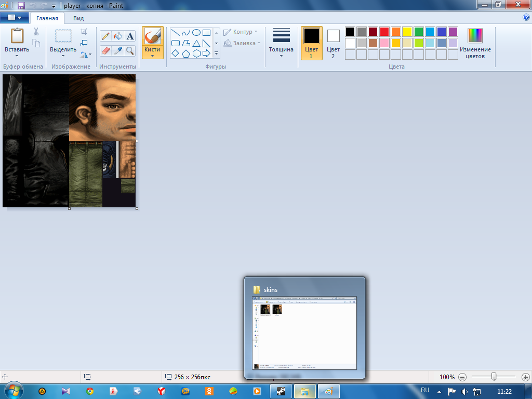The height and width of the screenshot is (399, 532).
Task: Open Google Chrome from the taskbar
Action: click(x=90, y=391)
